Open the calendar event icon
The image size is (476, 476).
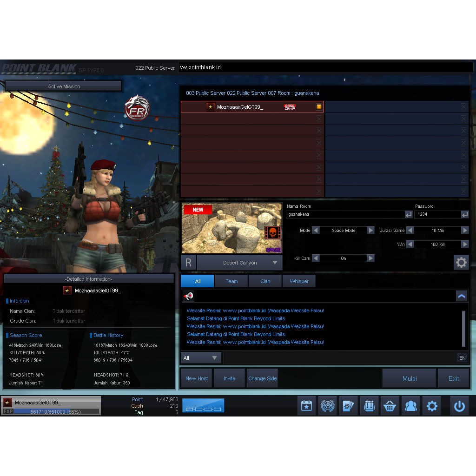[306, 406]
